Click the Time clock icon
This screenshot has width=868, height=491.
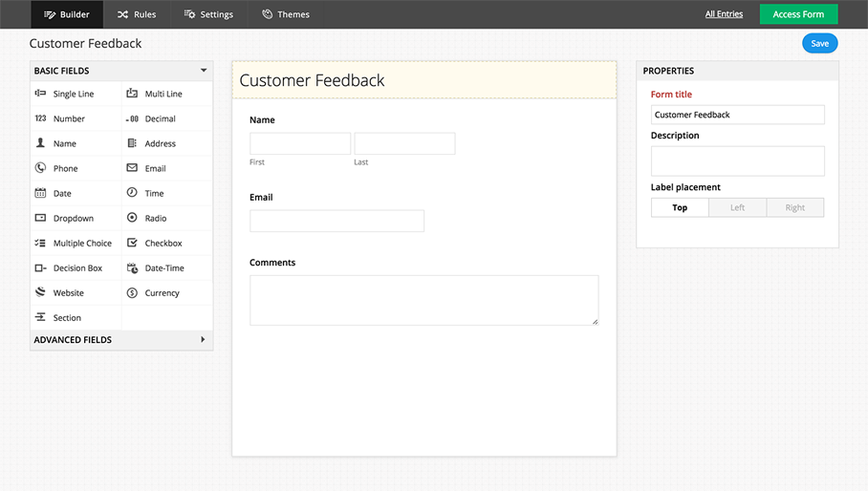tap(132, 193)
